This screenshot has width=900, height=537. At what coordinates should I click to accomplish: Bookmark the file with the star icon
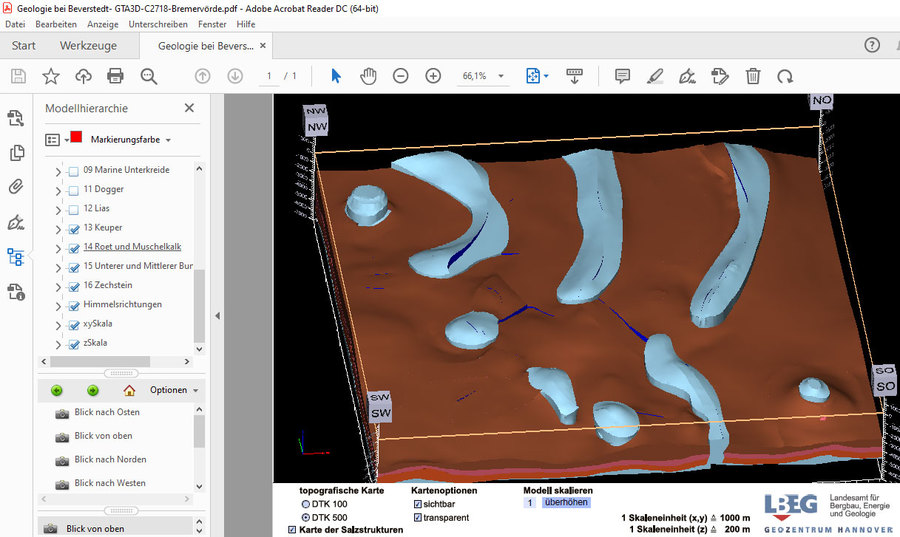[x=51, y=76]
